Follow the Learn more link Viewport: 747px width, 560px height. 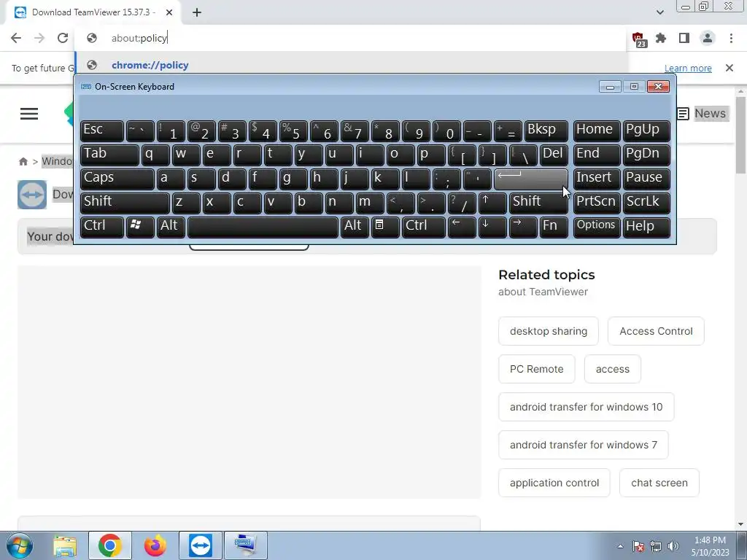[x=688, y=68]
